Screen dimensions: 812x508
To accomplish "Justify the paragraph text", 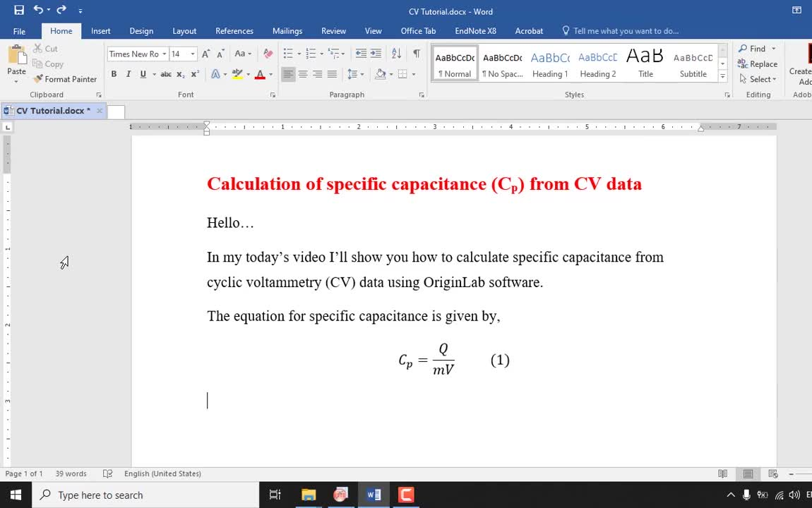I will (x=332, y=74).
